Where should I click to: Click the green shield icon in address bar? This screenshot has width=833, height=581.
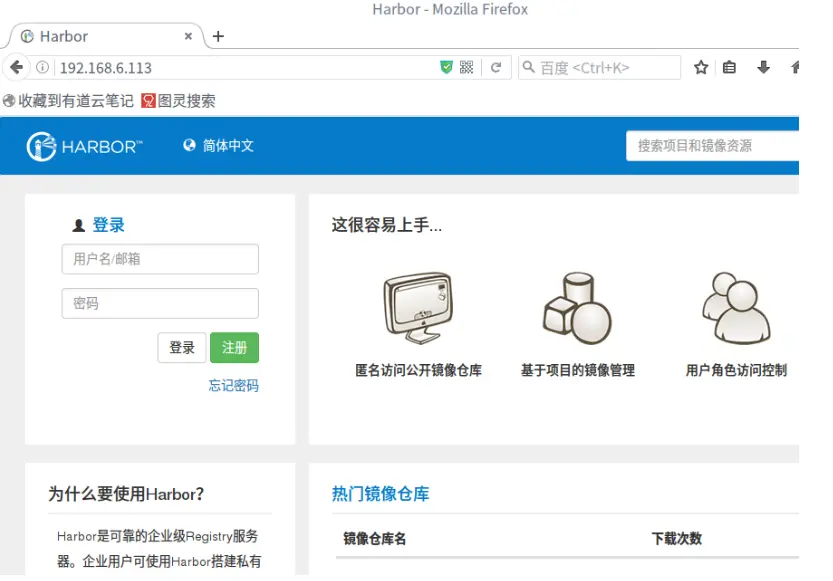tap(446, 67)
